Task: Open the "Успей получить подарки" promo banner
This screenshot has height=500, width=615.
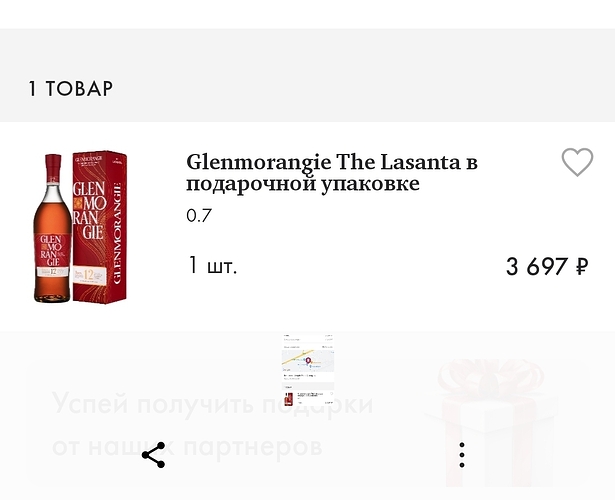Action: coord(308,424)
